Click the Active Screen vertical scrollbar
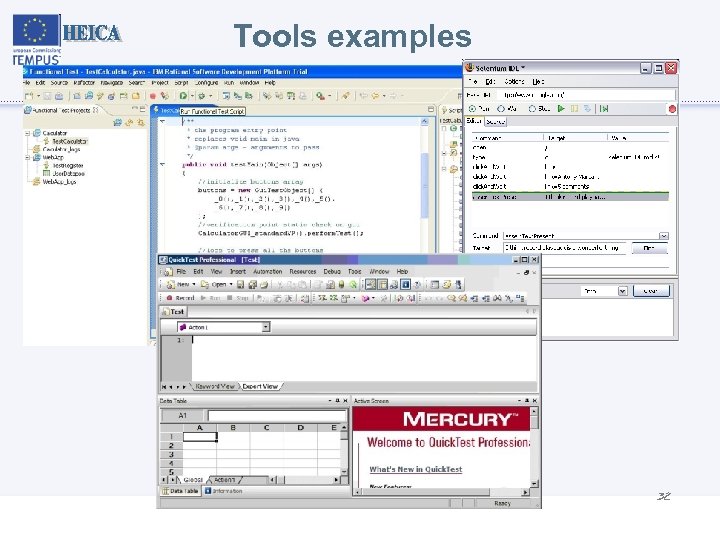Viewport: 720px width, 540px height. tap(534, 447)
